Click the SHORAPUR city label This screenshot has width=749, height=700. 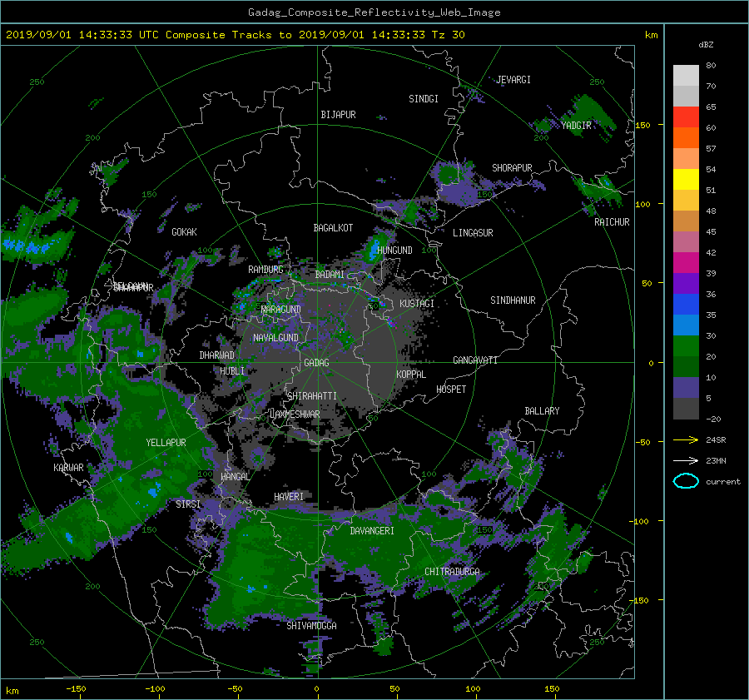(x=512, y=168)
